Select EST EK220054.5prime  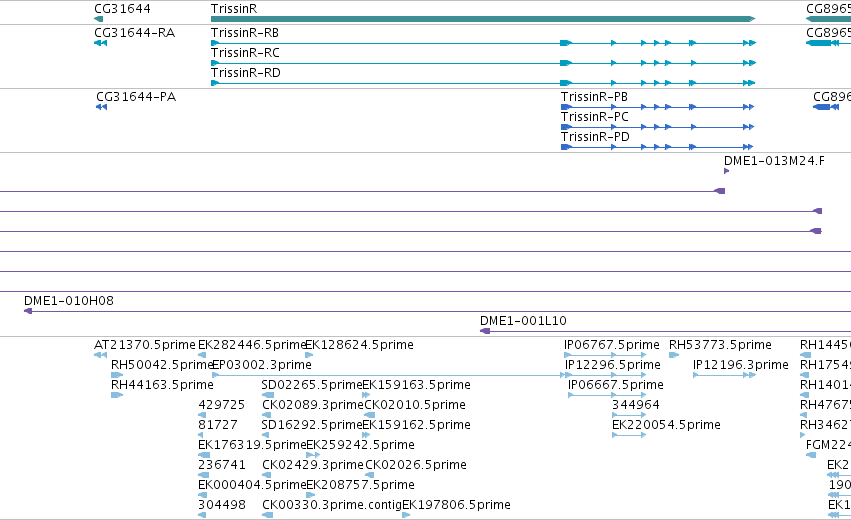pos(666,425)
